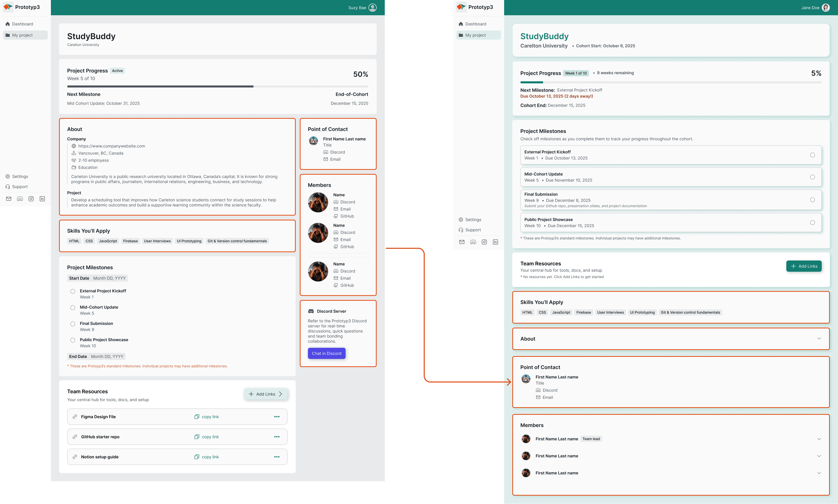Screen dimensions: 838x504
Task: Click the LinkedIn icon in right sidebar footer
Action: 495,242
